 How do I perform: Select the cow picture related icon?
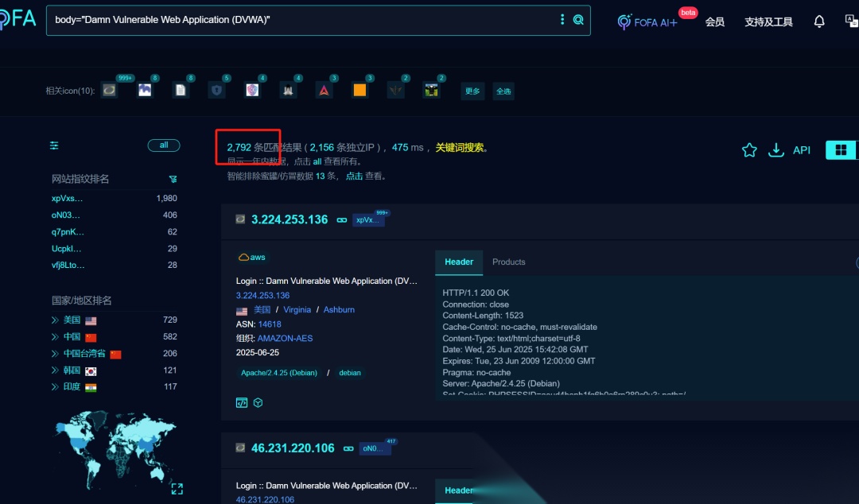(x=431, y=91)
